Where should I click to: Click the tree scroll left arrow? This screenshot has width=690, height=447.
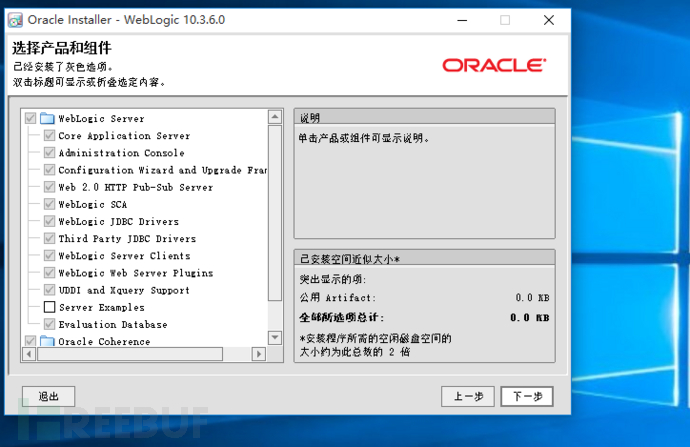click(29, 354)
